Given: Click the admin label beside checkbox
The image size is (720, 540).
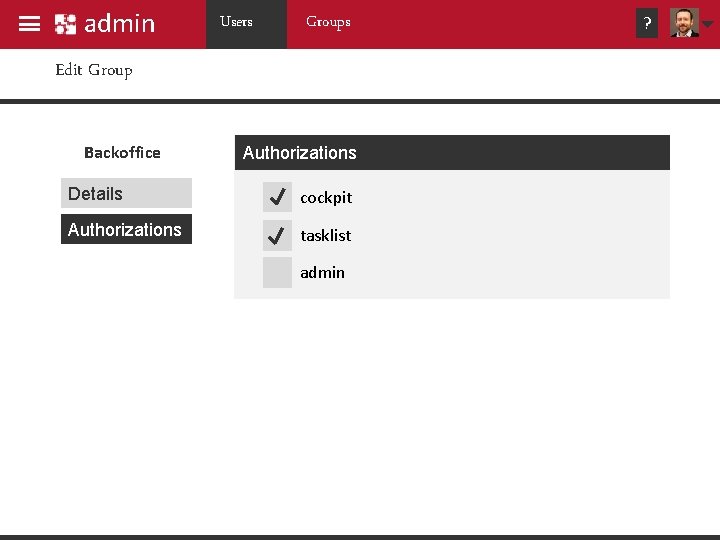Looking at the screenshot, I should click(322, 273).
